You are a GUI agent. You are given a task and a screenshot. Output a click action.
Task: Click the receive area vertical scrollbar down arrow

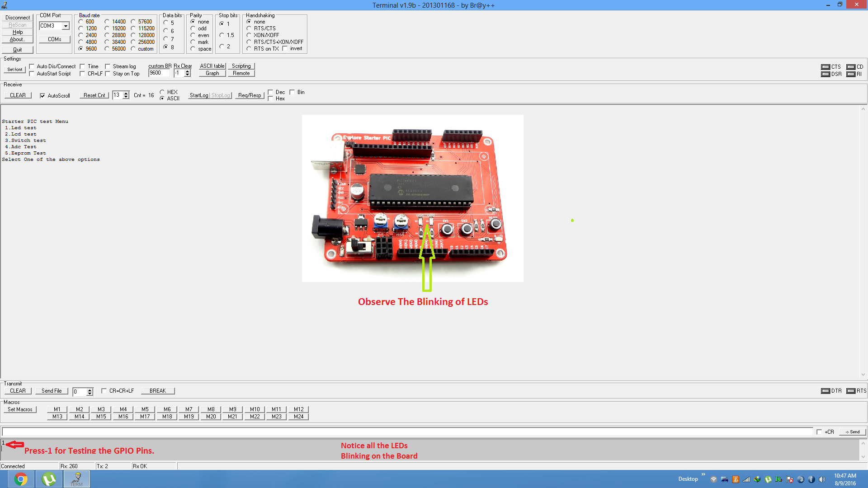[x=863, y=375]
